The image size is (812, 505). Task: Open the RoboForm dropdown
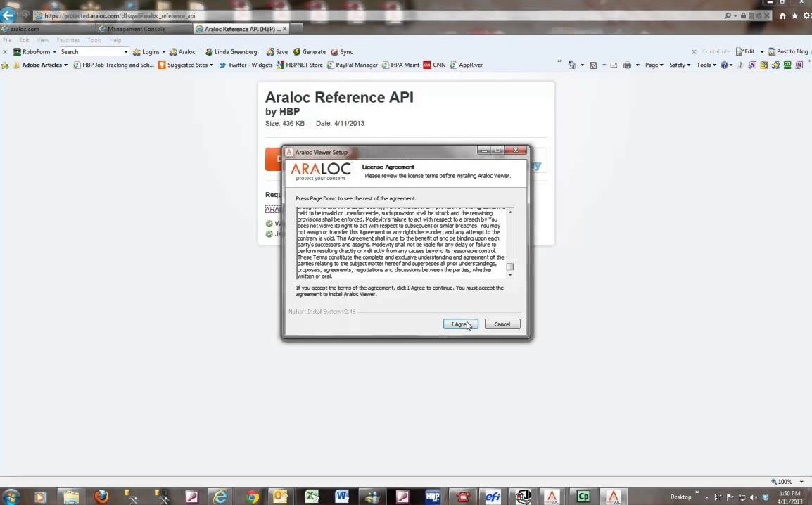click(34, 52)
